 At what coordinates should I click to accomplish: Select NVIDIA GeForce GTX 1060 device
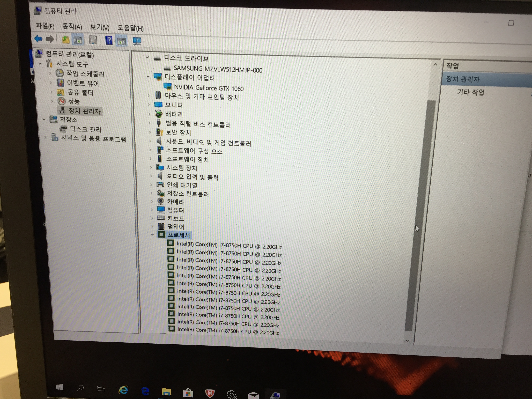click(209, 88)
